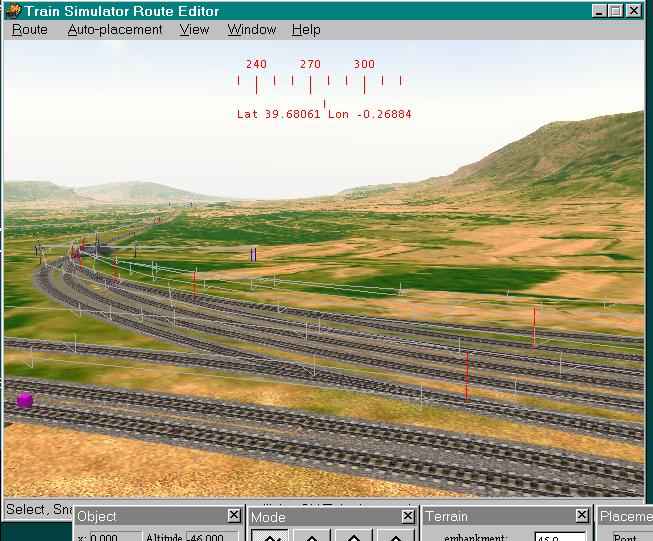Open the Route menu
Screen dimensions: 653x541
coord(29,30)
